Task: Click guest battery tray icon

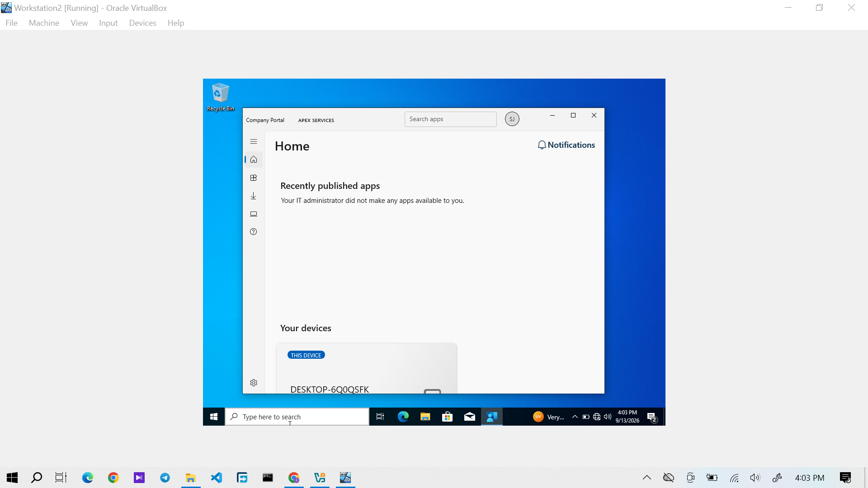Action: pos(586,417)
